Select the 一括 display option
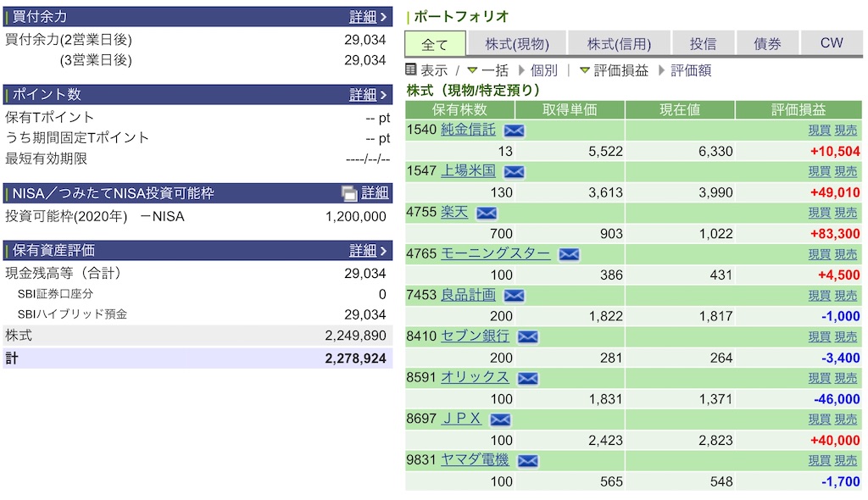This screenshot has height=500, width=868. 487,70
